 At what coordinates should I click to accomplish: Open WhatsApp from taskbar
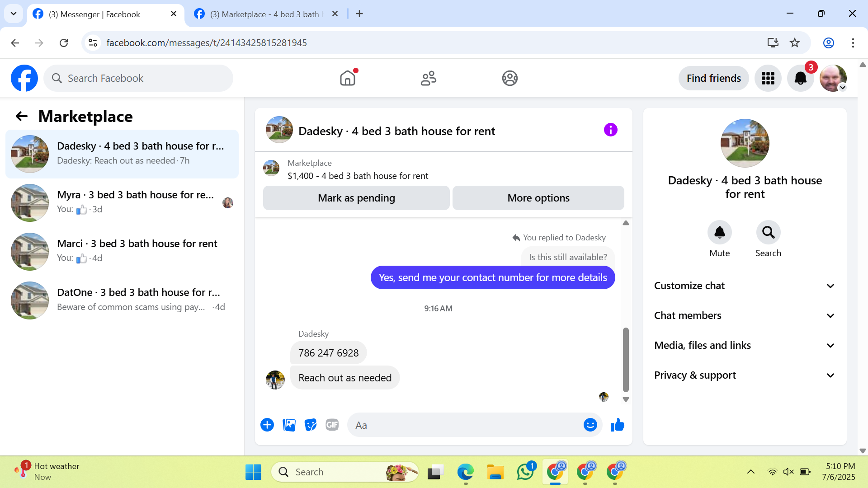525,472
